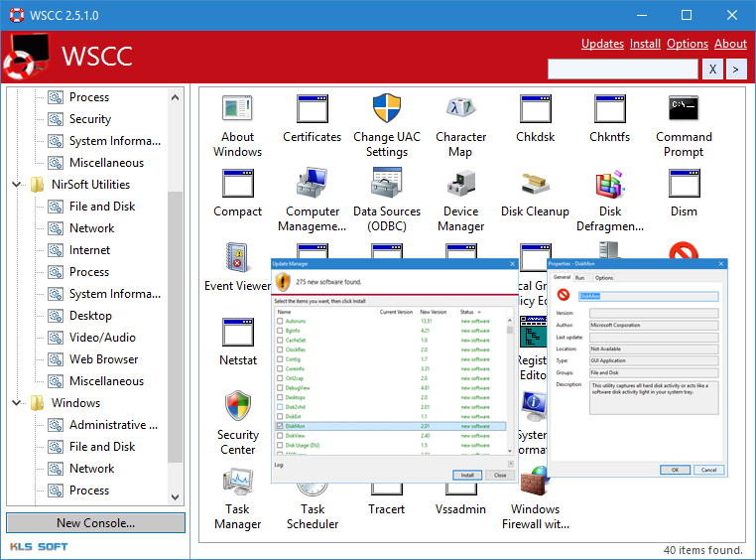Screen dimensions: 756x560
Task: Open the Install link in header
Action: [645, 44]
